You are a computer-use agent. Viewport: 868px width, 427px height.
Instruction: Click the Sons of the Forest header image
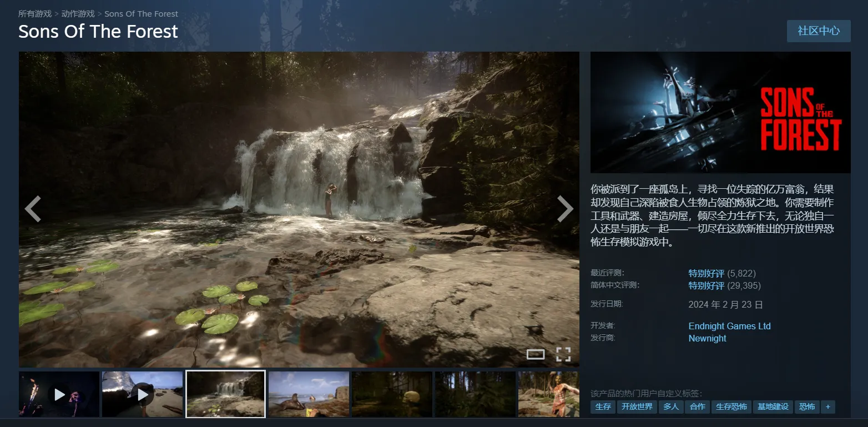point(720,113)
